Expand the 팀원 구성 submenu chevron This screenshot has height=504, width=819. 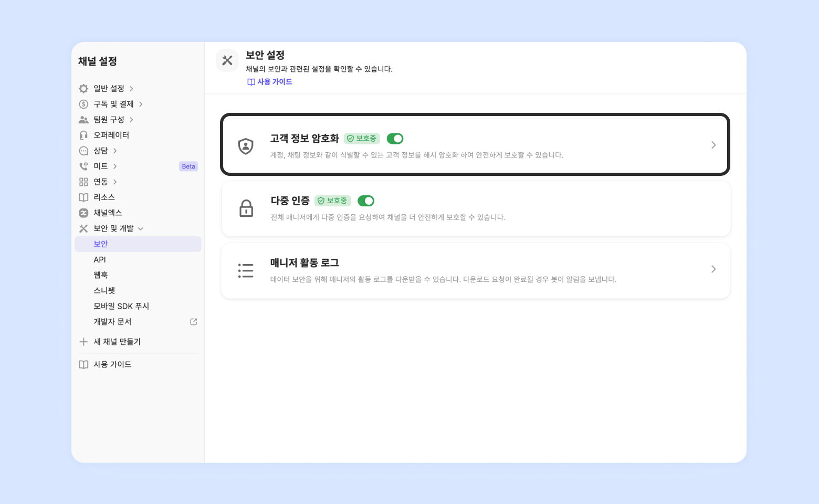(131, 120)
